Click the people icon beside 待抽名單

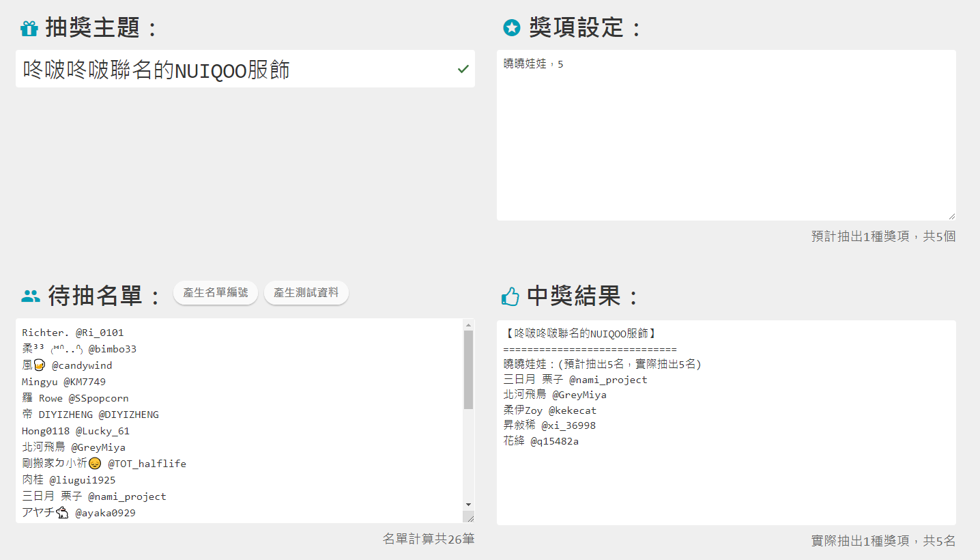[31, 296]
